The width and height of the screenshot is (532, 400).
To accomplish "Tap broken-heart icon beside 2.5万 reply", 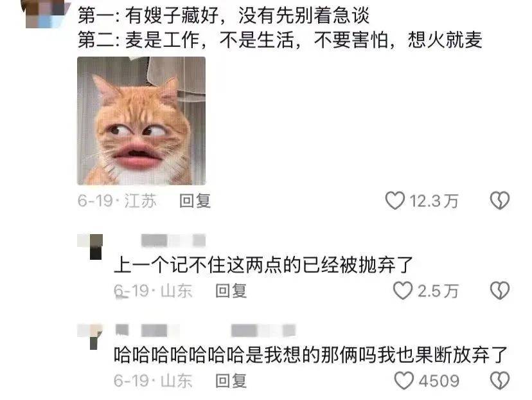I will (500, 290).
